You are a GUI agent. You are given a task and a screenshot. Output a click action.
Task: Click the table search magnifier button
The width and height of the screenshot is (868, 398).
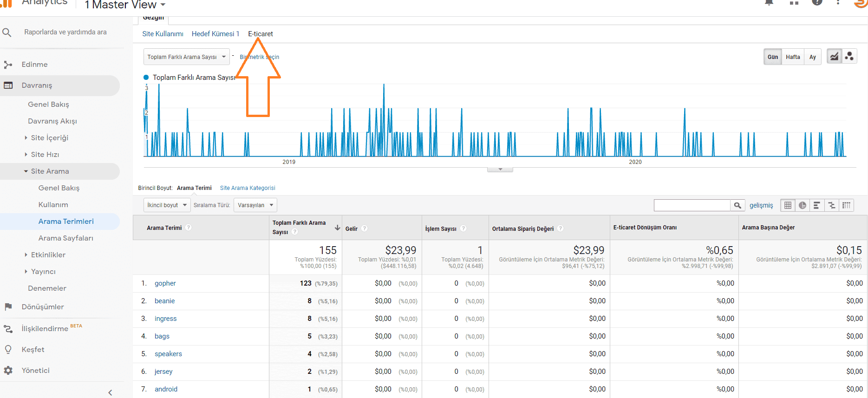737,205
